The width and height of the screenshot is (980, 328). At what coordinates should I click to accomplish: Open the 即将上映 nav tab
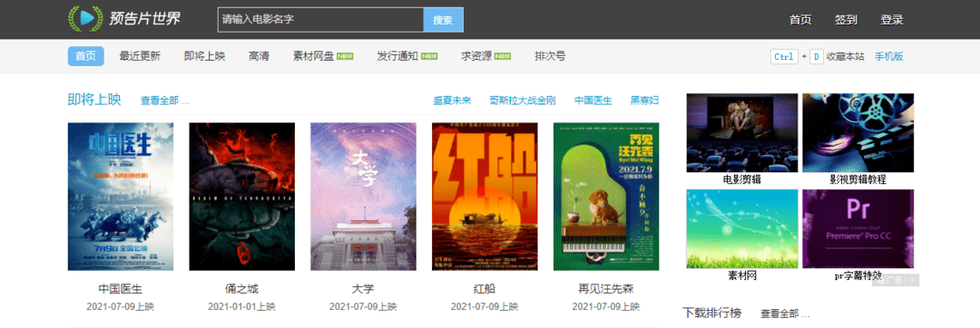[x=204, y=56]
